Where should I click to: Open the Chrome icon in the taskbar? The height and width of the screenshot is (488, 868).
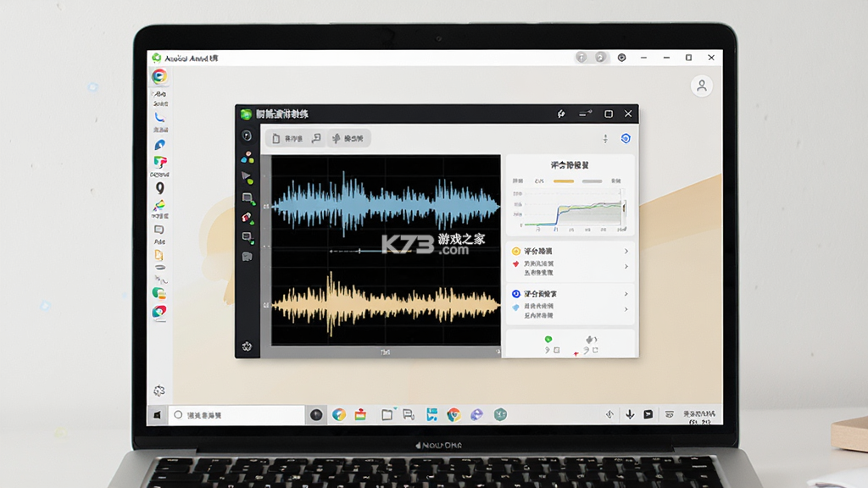pos(454,414)
